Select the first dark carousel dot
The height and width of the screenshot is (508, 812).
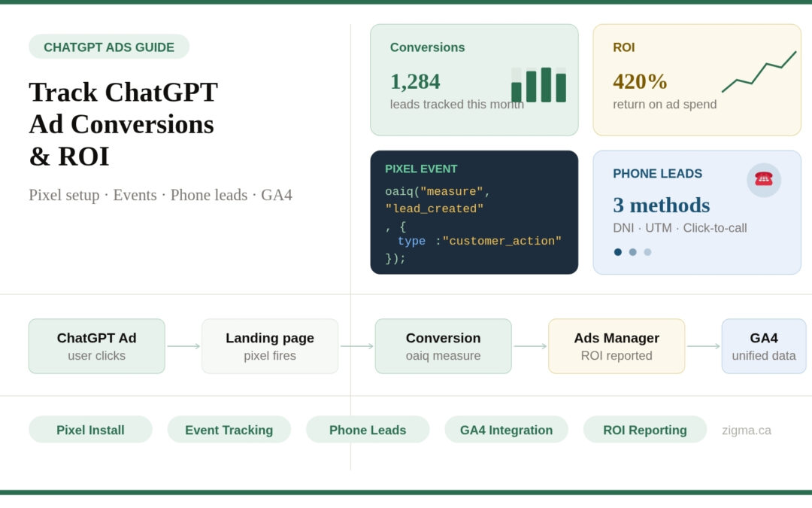618,252
